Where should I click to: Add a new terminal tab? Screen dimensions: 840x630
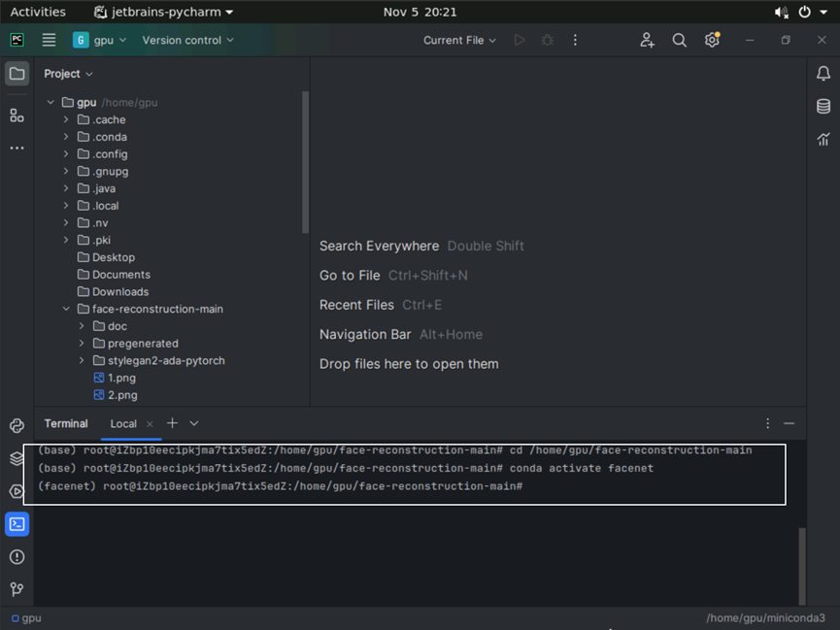point(172,423)
